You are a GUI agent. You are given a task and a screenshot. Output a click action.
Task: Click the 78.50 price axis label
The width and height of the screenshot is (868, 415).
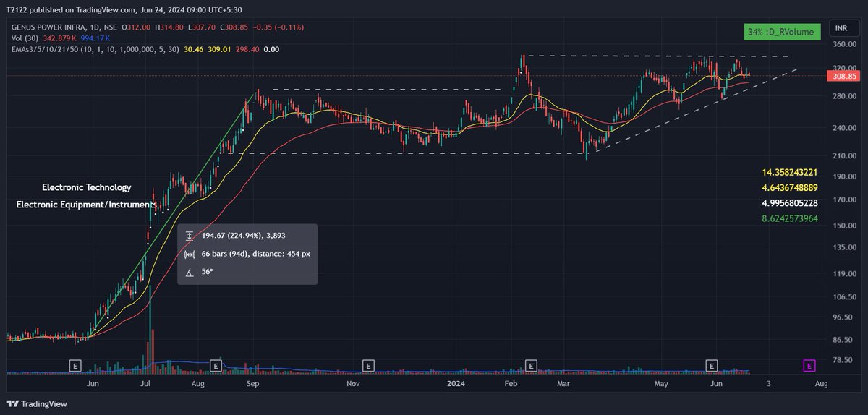(x=843, y=359)
